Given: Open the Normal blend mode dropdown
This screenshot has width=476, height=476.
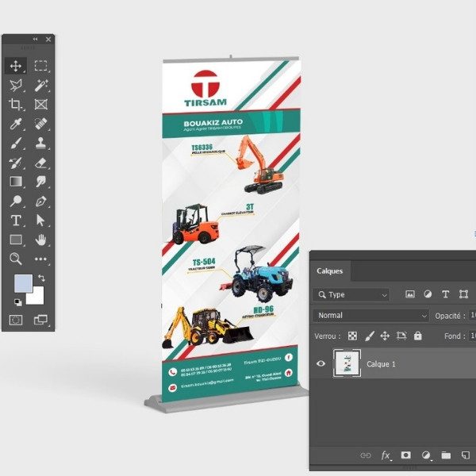Looking at the screenshot, I should click(x=370, y=315).
